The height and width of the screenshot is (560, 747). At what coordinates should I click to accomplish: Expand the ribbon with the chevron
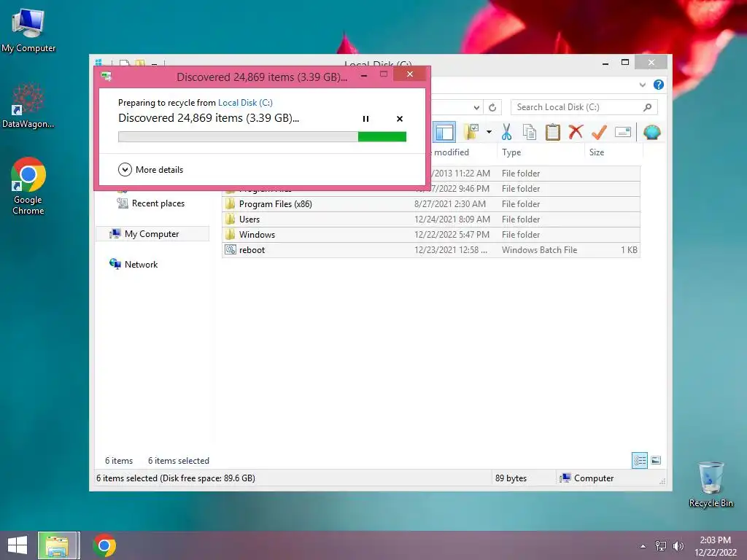pyautogui.click(x=642, y=85)
